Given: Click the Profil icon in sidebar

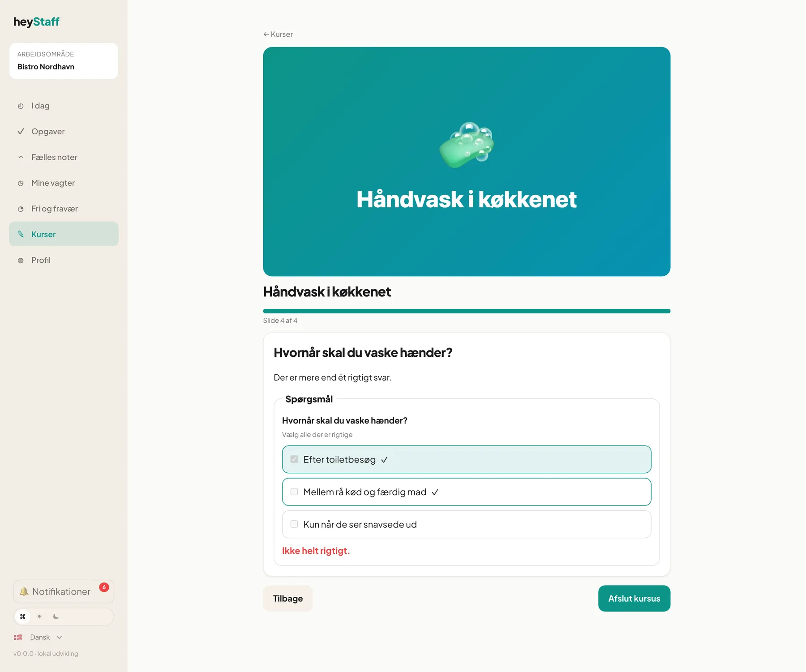Looking at the screenshot, I should 21,261.
